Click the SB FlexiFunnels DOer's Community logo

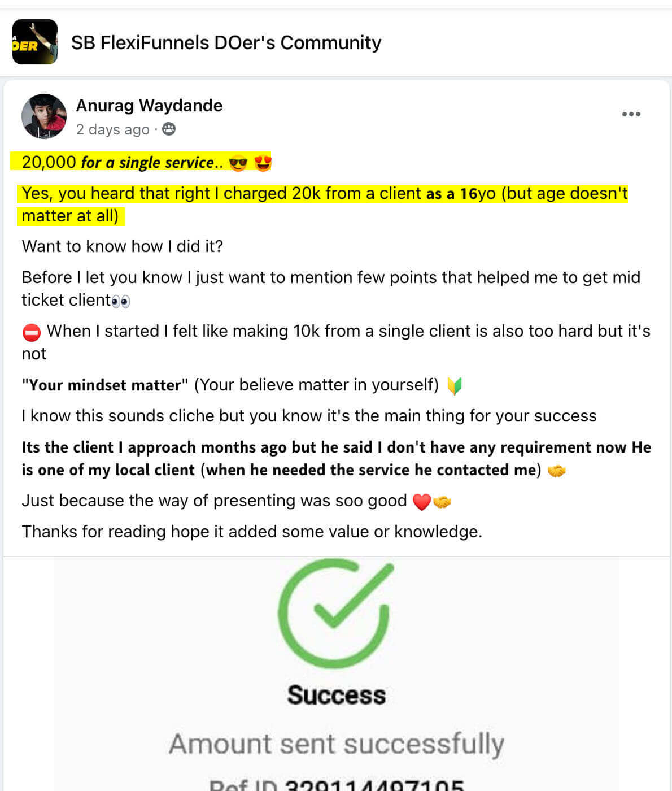point(35,42)
